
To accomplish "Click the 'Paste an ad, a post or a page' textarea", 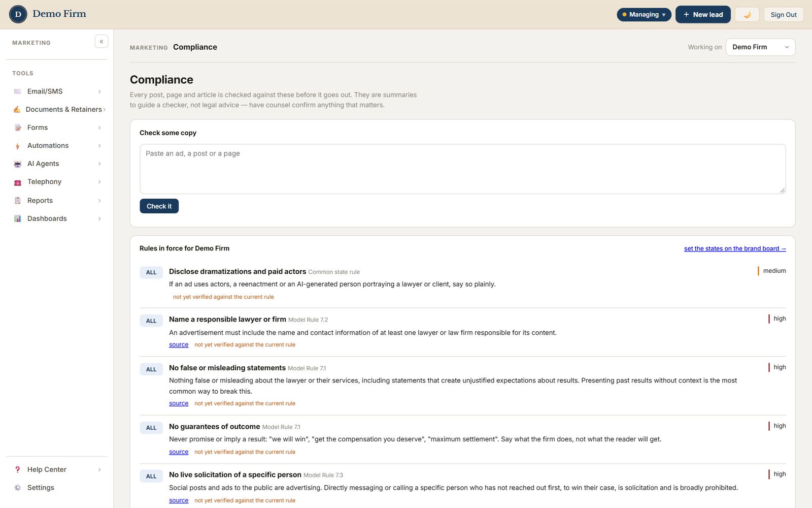I will coord(462,169).
